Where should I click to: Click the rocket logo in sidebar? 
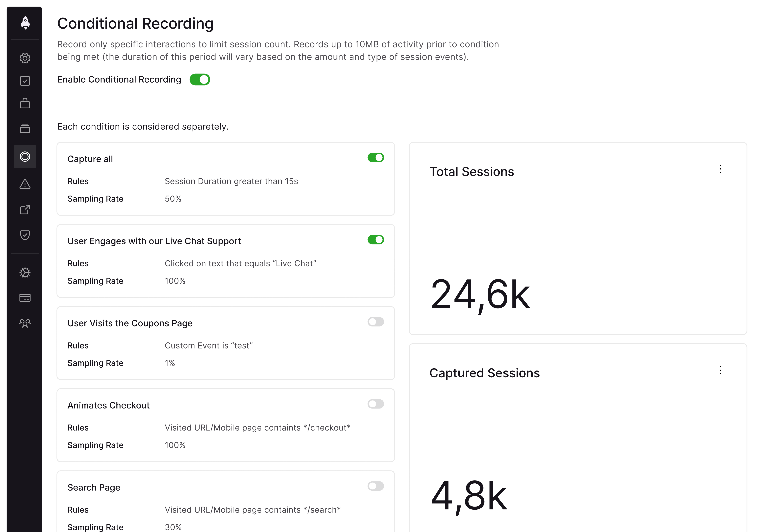(25, 23)
